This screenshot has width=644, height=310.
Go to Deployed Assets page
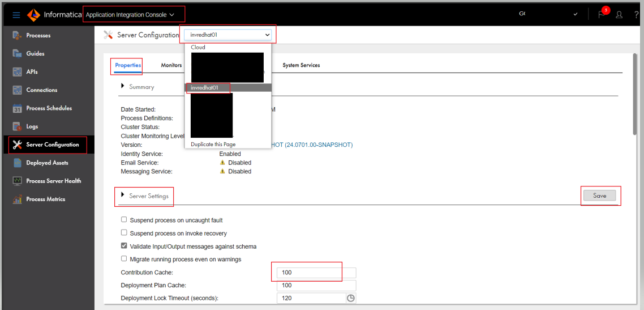click(47, 163)
